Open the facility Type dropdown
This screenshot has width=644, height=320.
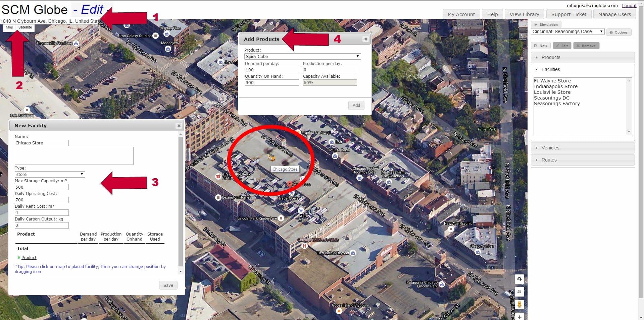tap(50, 174)
